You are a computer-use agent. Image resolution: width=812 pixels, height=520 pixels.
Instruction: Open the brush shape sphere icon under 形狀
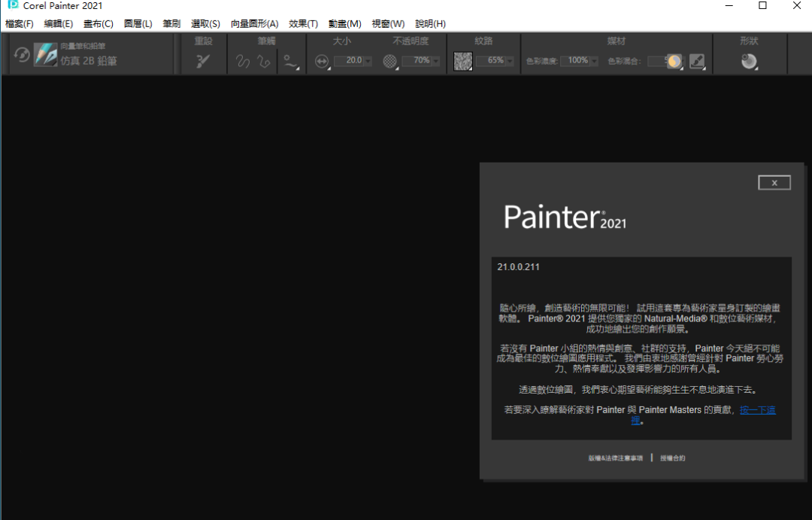(x=749, y=61)
